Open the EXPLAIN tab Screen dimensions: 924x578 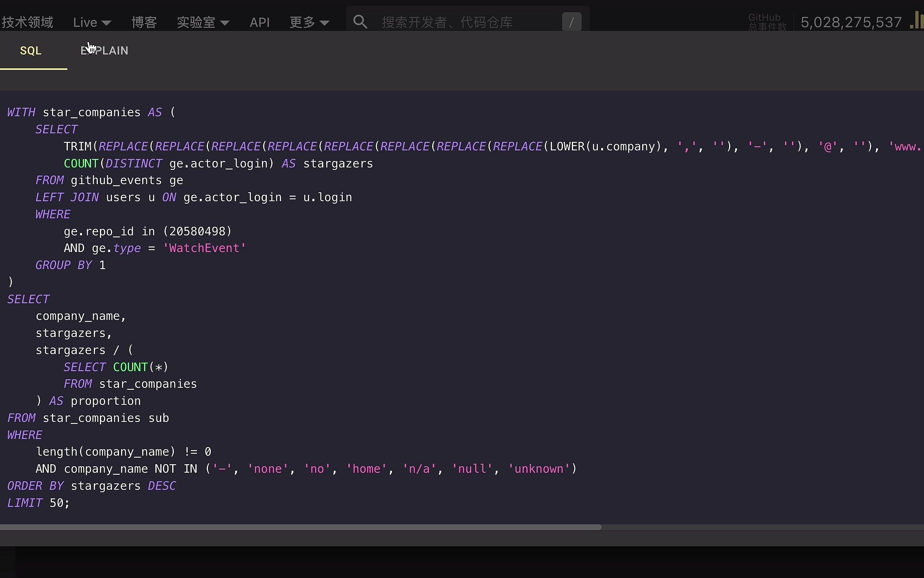coord(104,50)
